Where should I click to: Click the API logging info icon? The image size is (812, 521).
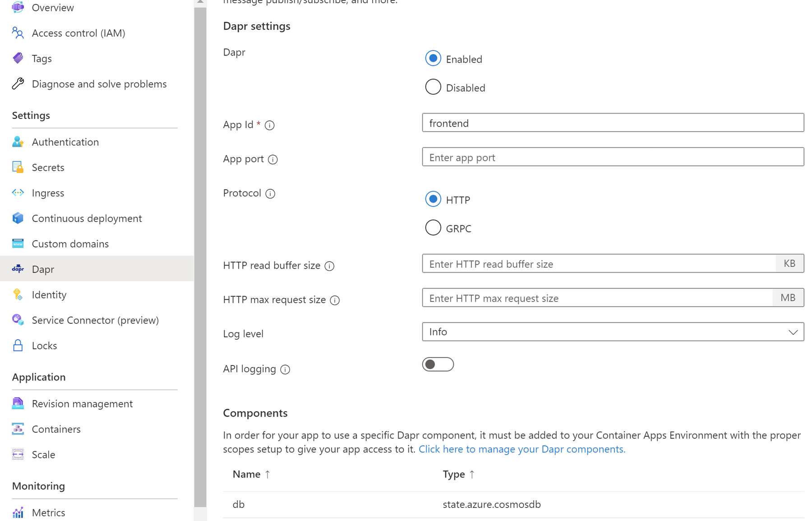[285, 370]
